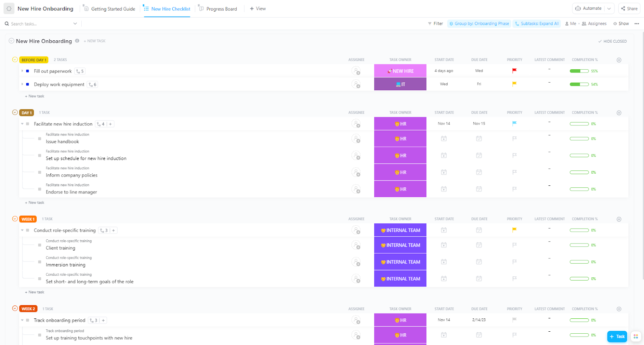Click the Search tasks input field

tap(40, 24)
